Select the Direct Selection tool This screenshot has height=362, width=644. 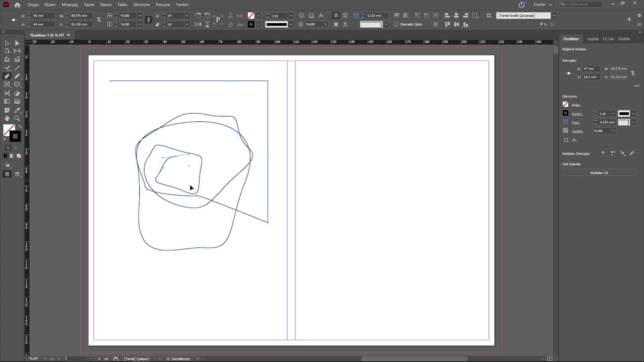click(x=17, y=43)
